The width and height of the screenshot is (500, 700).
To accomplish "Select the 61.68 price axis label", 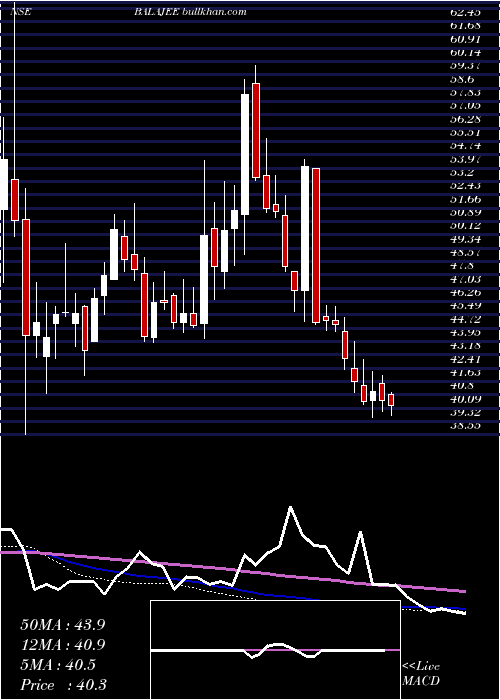I will coord(465,25).
